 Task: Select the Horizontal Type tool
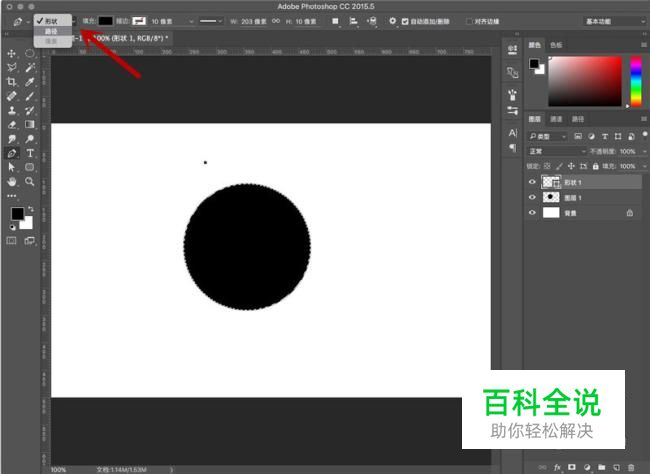point(30,154)
